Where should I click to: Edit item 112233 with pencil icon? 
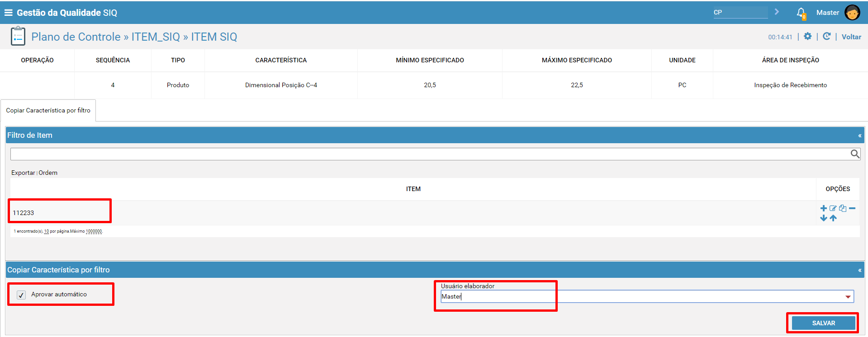833,208
